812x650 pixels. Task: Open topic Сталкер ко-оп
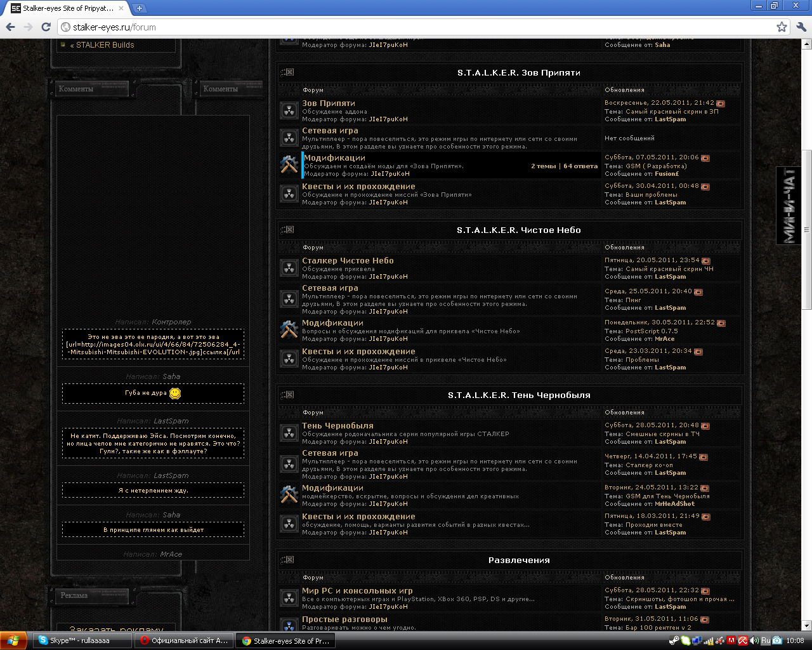(649, 465)
